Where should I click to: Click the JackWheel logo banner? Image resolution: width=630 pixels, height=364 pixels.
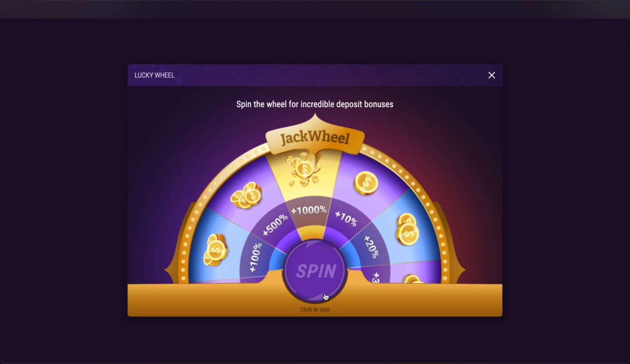[315, 137]
